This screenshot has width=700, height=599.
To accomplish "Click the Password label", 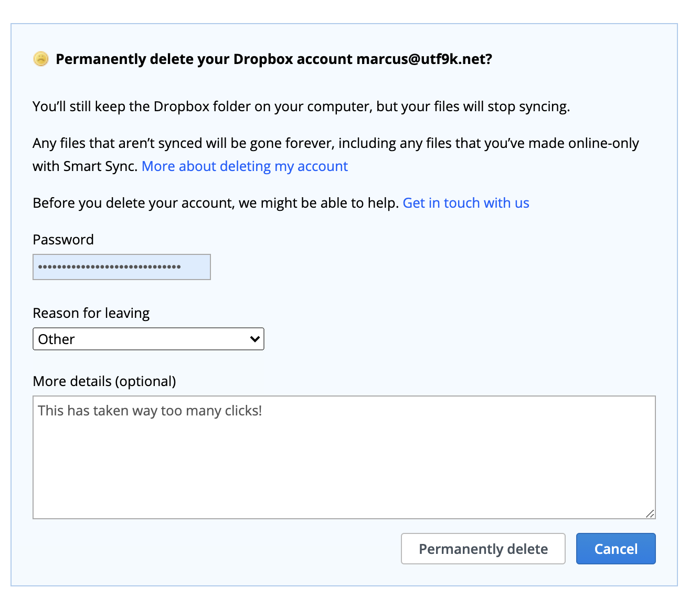I will (x=63, y=240).
